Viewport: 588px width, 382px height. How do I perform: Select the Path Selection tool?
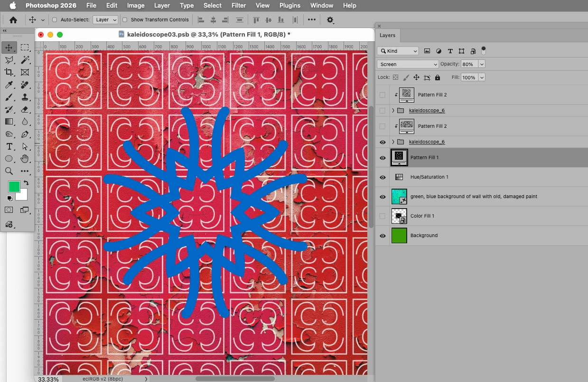(25, 146)
